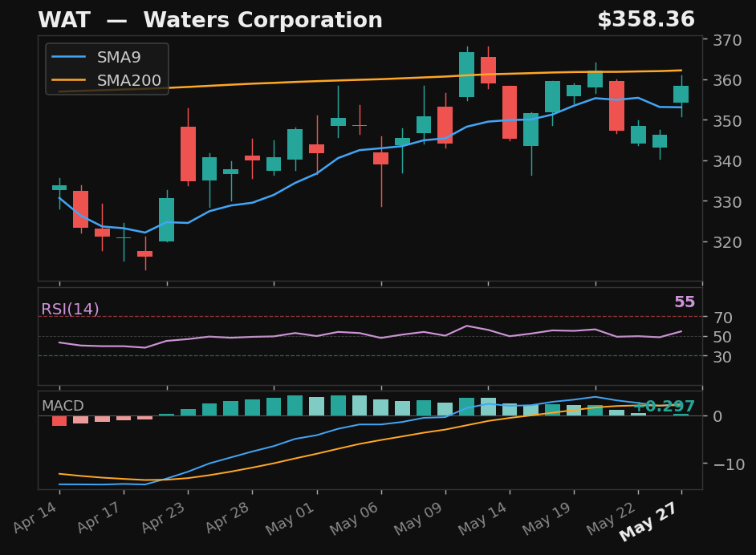Click the $358.36 price label
756x555 pixels.
tap(646, 20)
